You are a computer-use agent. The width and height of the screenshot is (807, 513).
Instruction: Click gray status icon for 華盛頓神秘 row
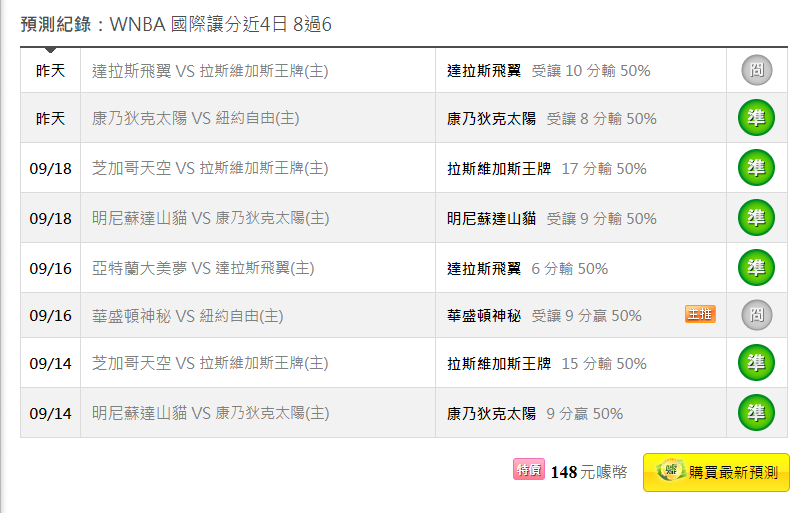pyautogui.click(x=756, y=315)
